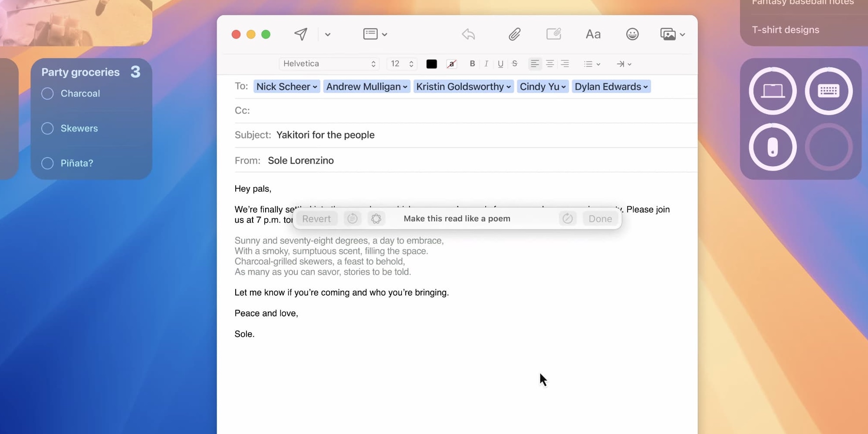Viewport: 868px width, 434px height.
Task: Stop generation using the prohibit icon
Action: (568, 218)
